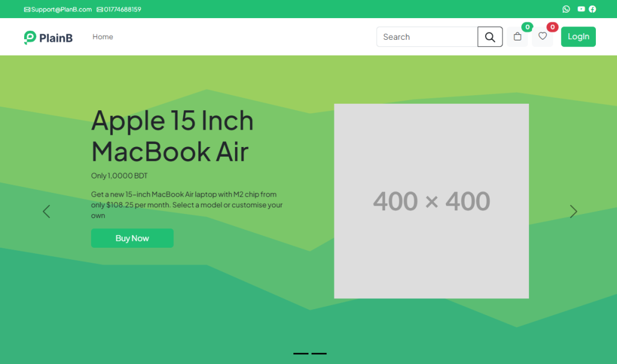Open the YouTube channel icon
Image resolution: width=617 pixels, height=364 pixels.
click(581, 9)
